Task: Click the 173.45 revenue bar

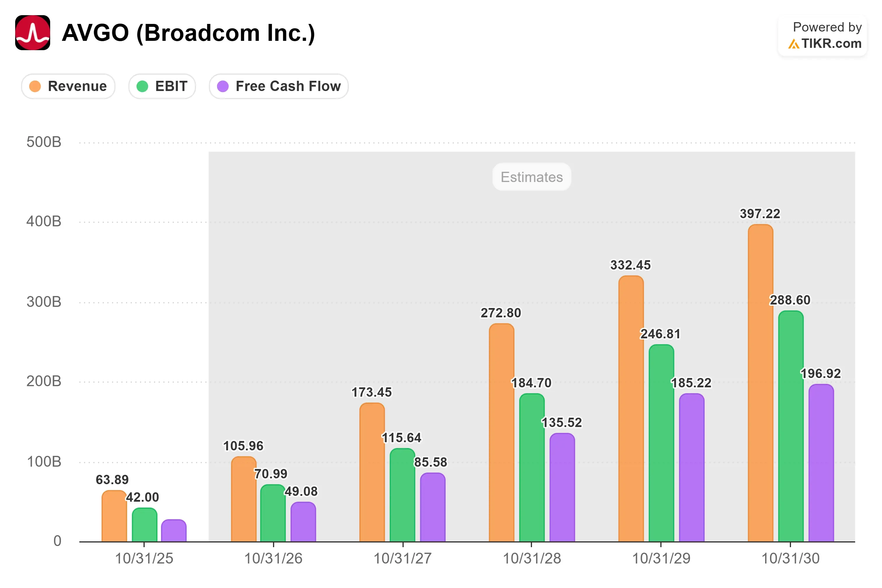Action: pyautogui.click(x=372, y=473)
